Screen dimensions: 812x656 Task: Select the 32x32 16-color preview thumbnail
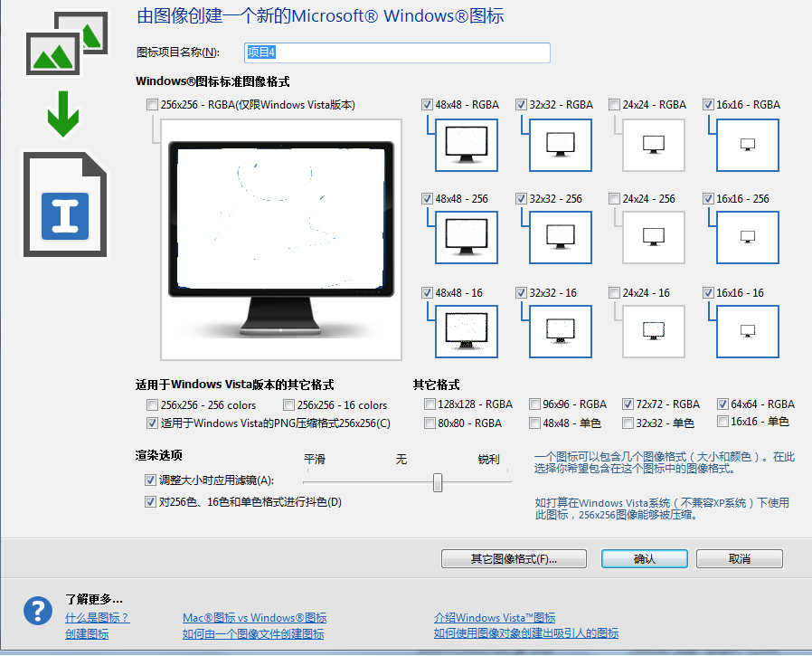[561, 332]
